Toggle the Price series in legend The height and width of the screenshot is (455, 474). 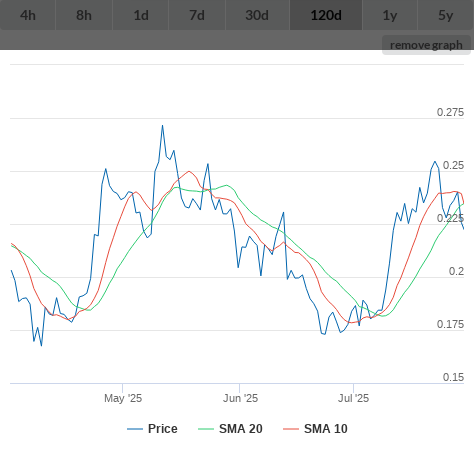[162, 429]
